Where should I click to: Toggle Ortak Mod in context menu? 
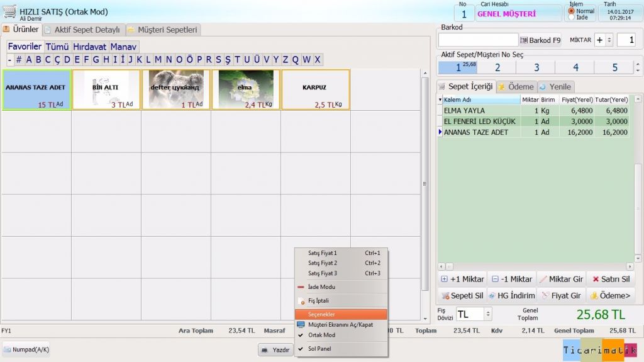point(321,335)
